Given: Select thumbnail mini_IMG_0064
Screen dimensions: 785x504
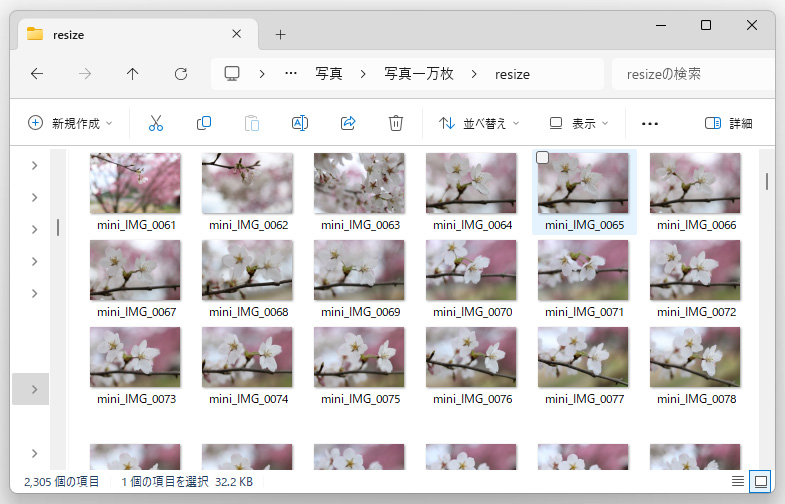Looking at the screenshot, I should (x=471, y=183).
